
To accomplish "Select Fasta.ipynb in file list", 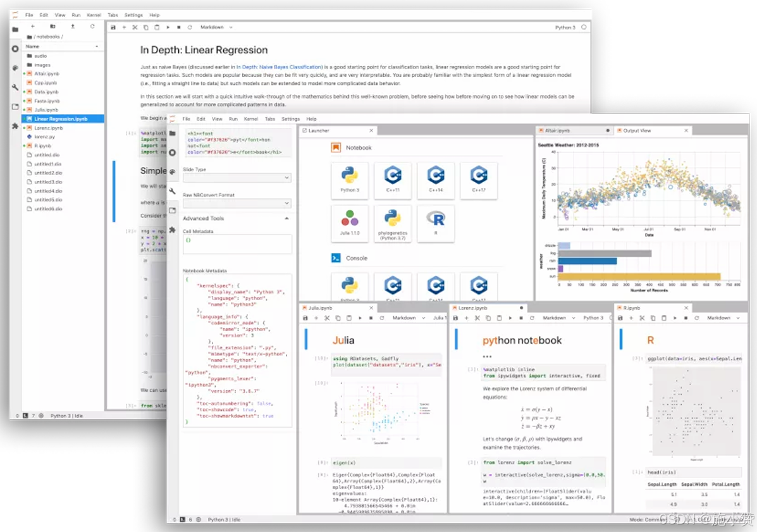I will pos(63,101).
